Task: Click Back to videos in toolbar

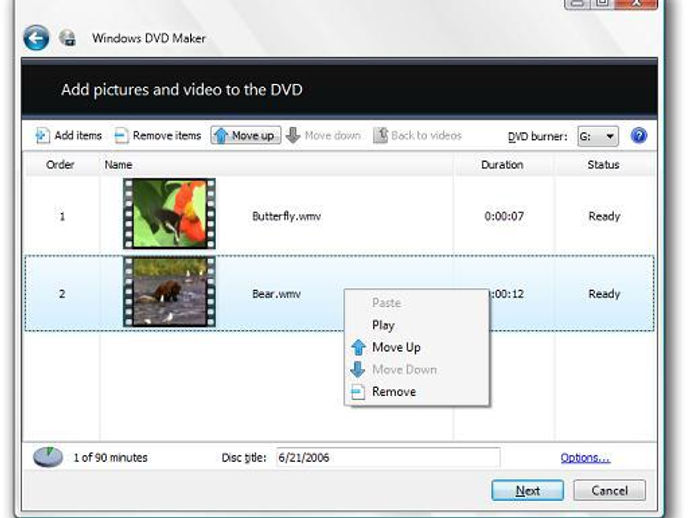Action: pos(417,136)
